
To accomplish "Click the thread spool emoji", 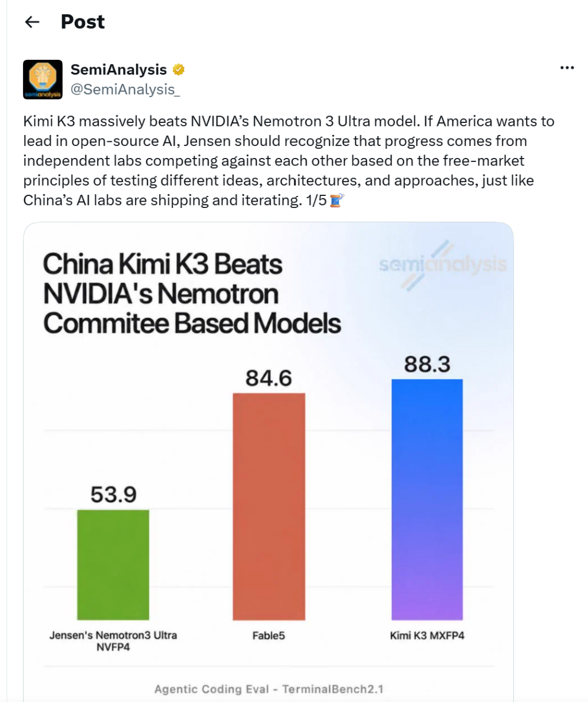I will 337,200.
